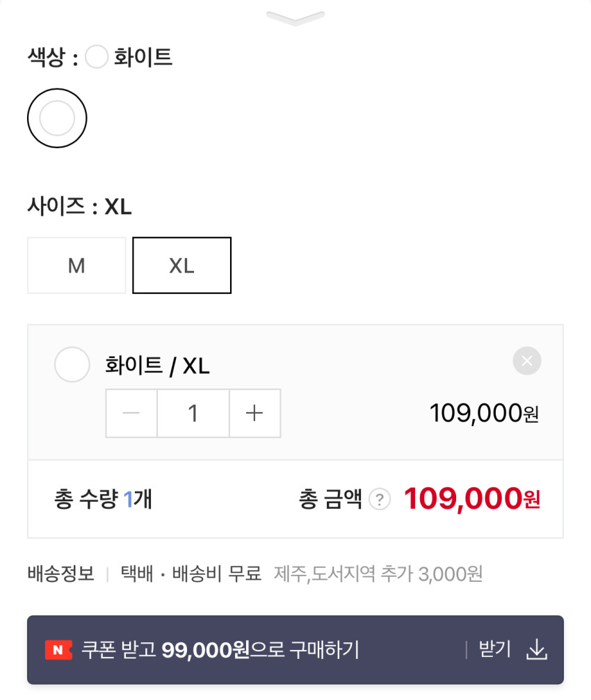Click the quantity input field showing 1
This screenshot has height=700, width=591.
coord(193,414)
